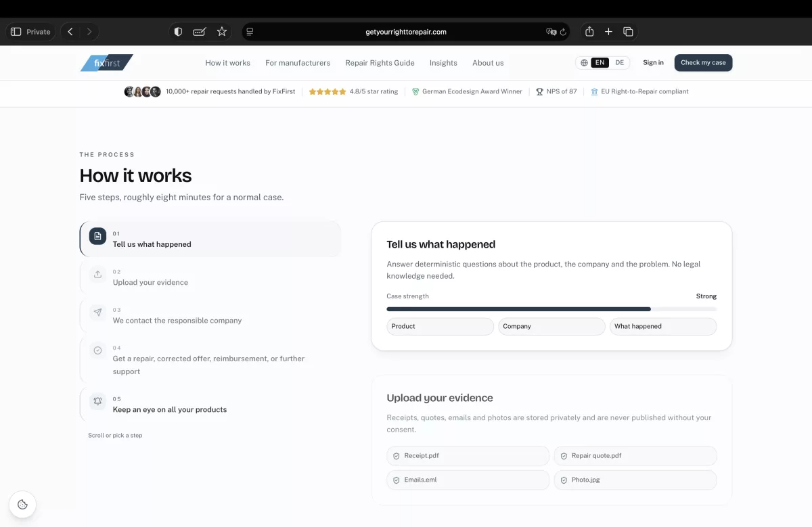Bookmark page with the star icon
812x527 pixels.
221,32
